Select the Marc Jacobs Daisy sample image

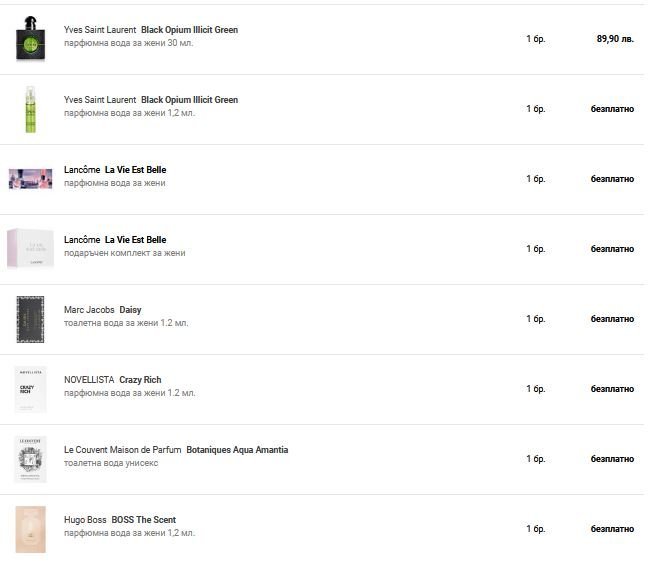click(x=30, y=319)
